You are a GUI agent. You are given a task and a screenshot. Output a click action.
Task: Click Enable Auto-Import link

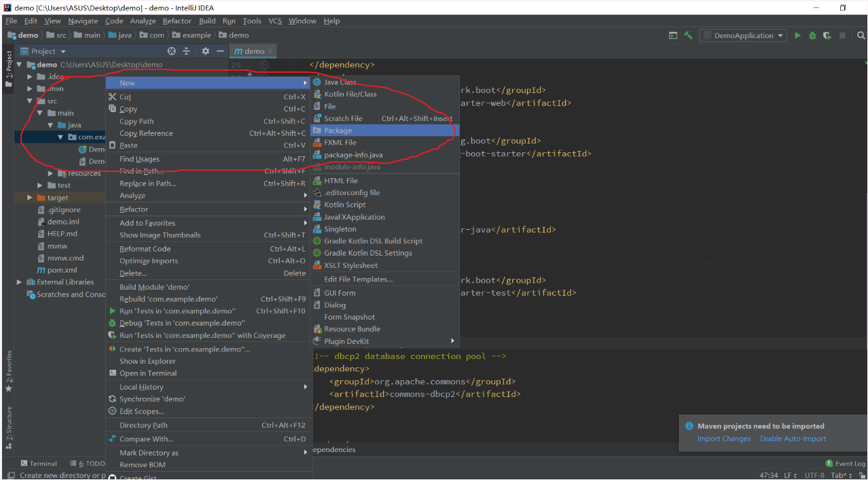[x=793, y=439]
